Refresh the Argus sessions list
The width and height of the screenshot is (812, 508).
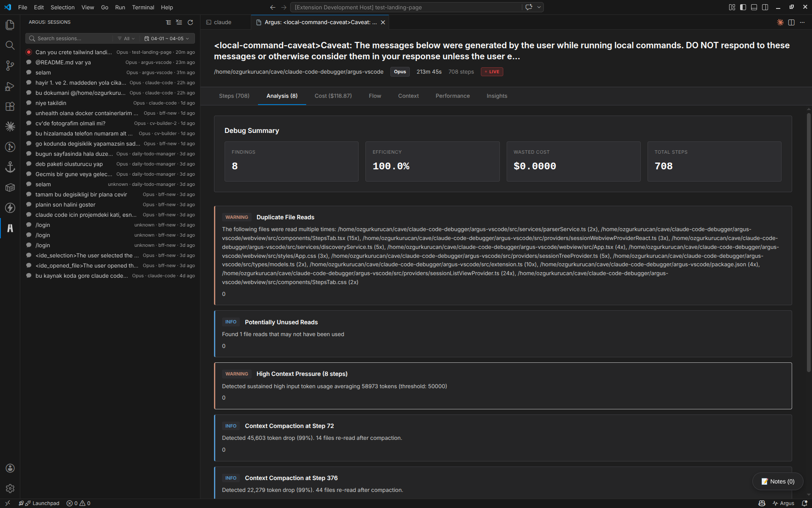[190, 22]
